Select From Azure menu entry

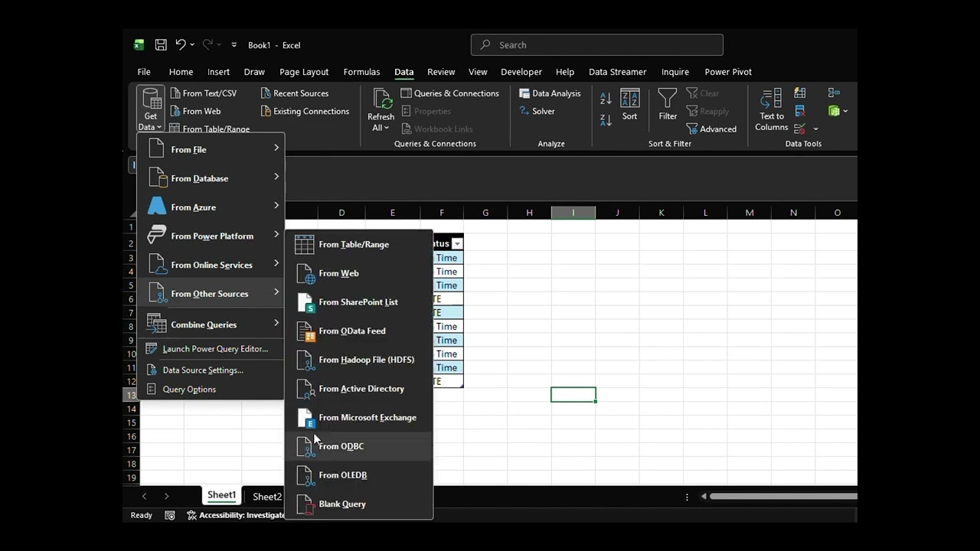click(211, 207)
